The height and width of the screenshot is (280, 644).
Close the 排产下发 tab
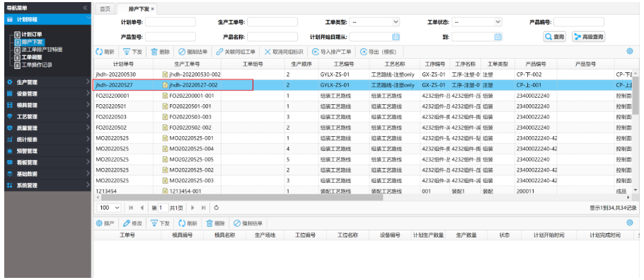pos(153,9)
